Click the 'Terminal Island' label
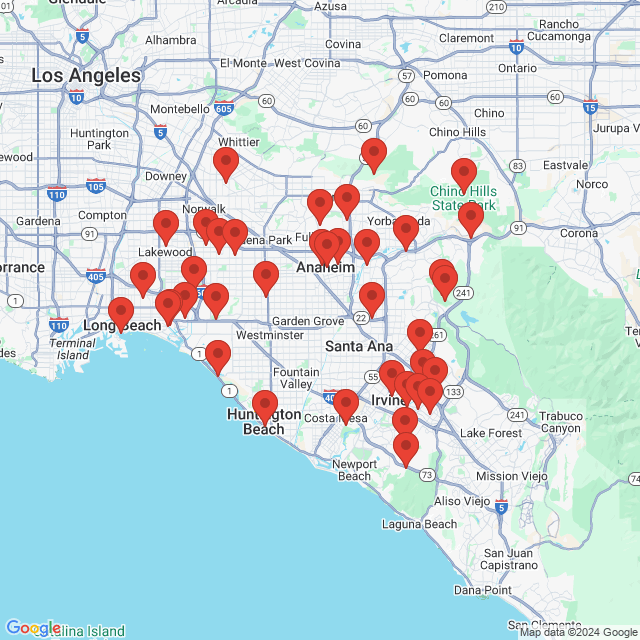 73,349
